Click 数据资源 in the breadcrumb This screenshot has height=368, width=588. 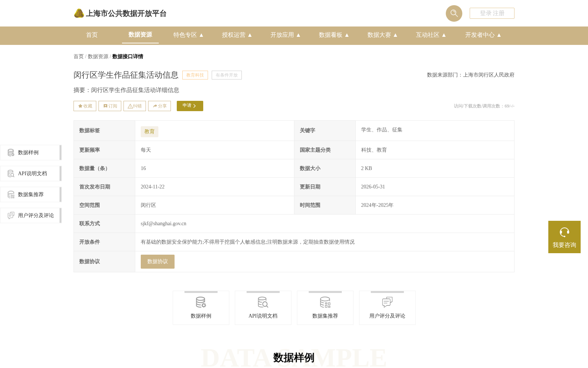tap(98, 56)
